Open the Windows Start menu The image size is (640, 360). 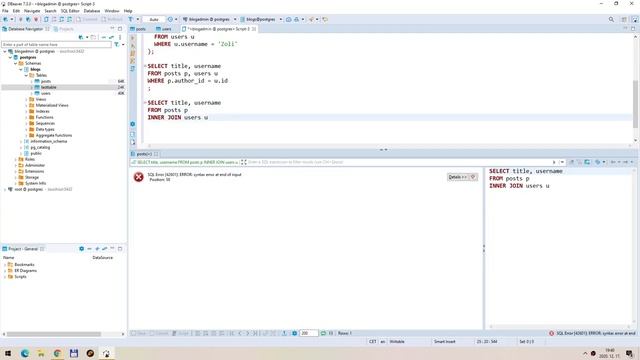pyautogui.click(x=8, y=353)
